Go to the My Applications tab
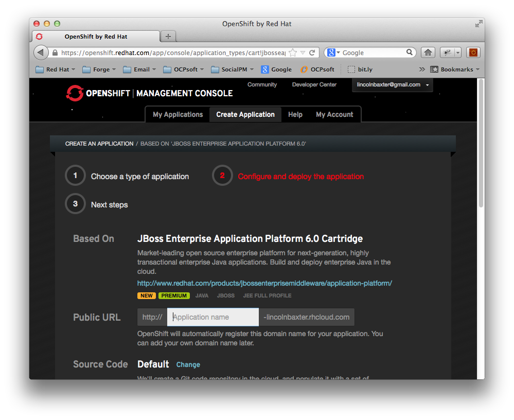The width and height of the screenshot is (514, 420). tap(178, 114)
